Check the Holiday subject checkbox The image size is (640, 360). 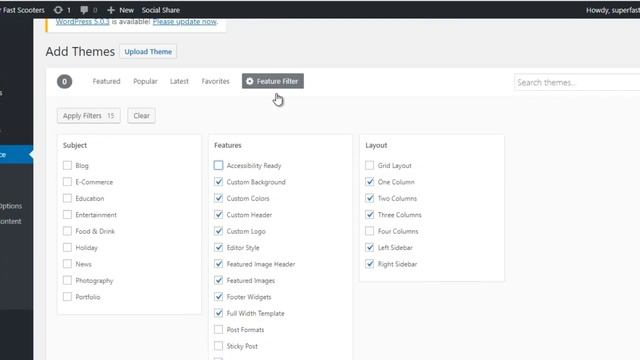click(x=67, y=247)
